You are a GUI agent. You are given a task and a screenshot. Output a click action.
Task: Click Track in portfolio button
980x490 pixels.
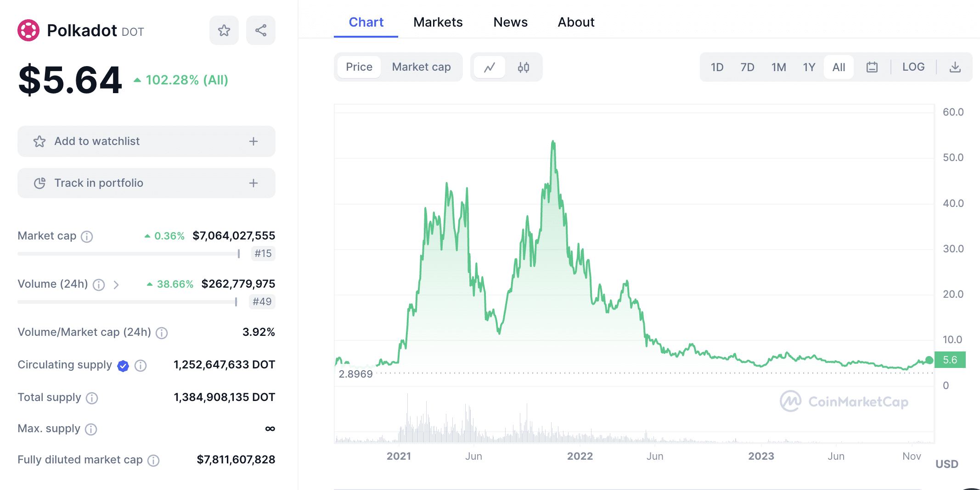coord(146,183)
